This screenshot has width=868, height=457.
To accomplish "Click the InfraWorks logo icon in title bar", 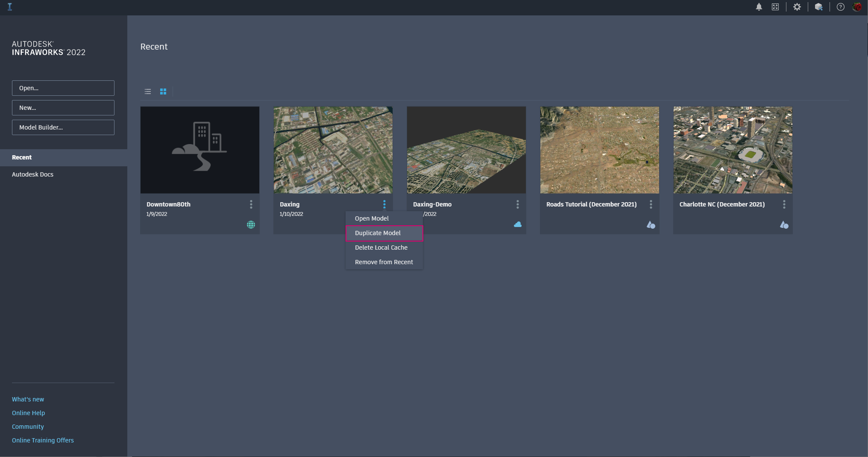I will 10,7.
